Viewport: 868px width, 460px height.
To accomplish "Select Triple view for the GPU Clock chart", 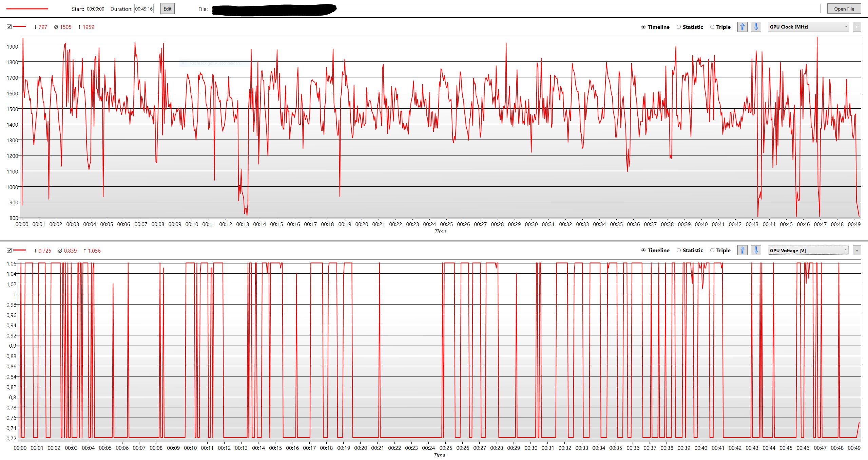I will pyautogui.click(x=712, y=27).
